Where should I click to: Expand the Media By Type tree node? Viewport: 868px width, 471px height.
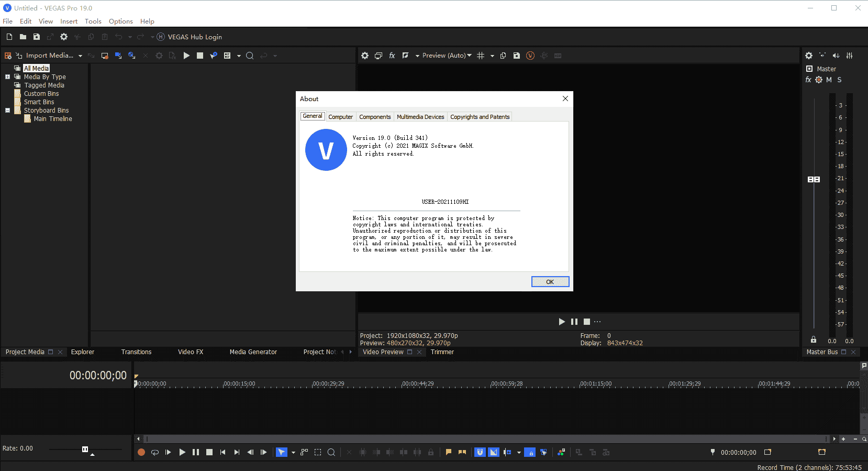click(7, 77)
